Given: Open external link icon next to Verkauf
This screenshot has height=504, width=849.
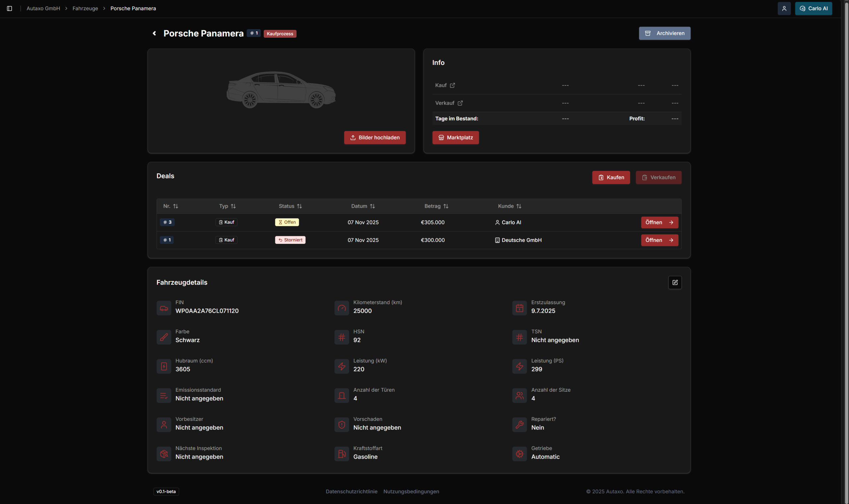Looking at the screenshot, I should tap(460, 103).
